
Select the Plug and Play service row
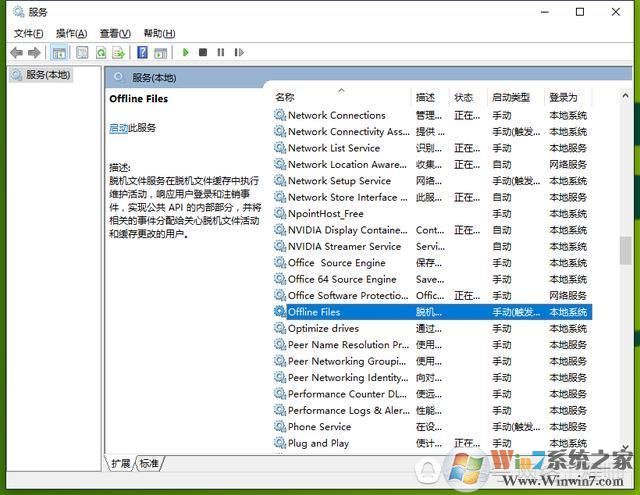(x=318, y=443)
